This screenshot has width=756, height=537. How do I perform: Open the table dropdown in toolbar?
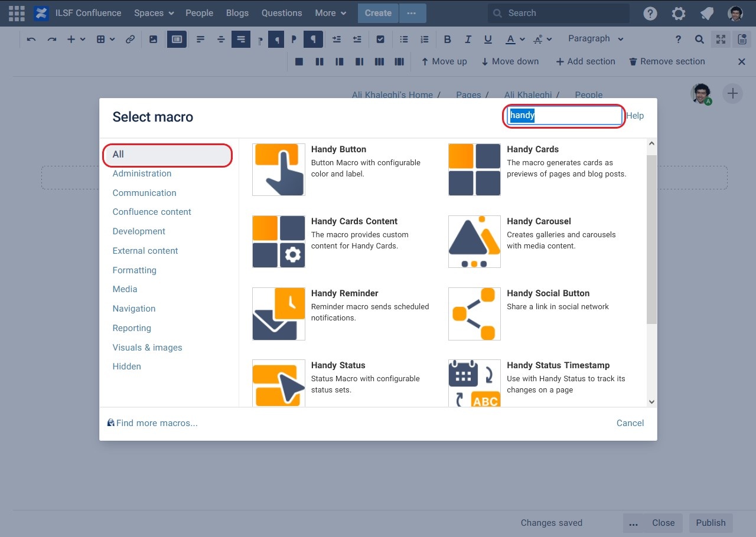105,39
